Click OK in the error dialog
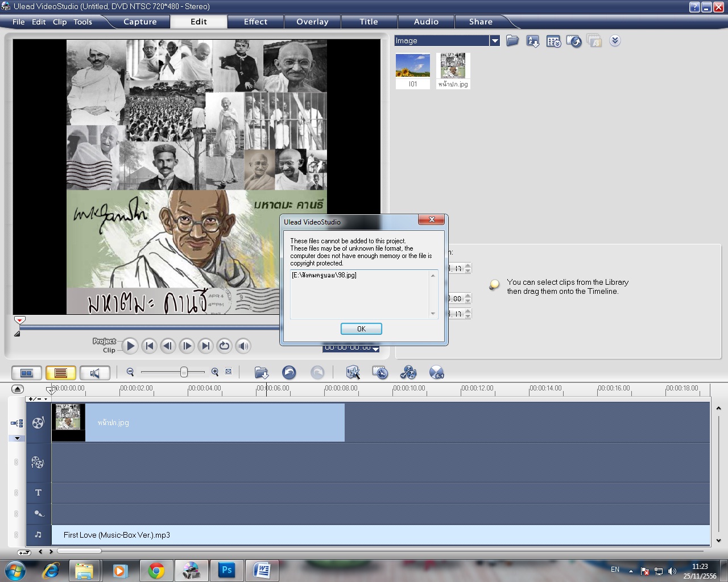The image size is (728, 582). (361, 329)
